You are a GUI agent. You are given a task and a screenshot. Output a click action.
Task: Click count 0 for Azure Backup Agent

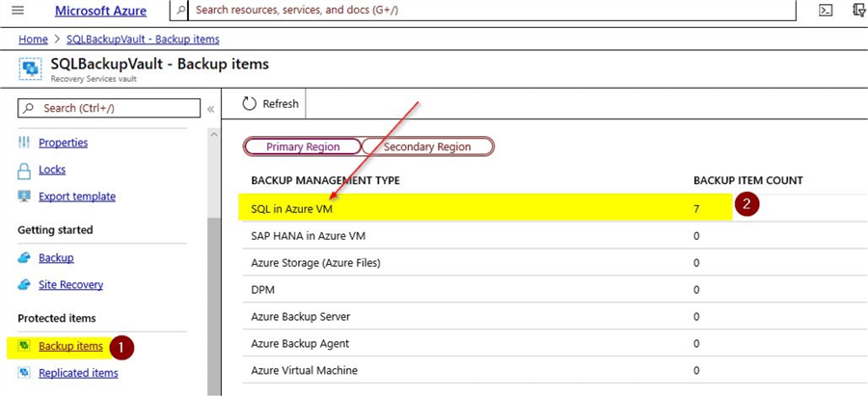[x=696, y=343]
